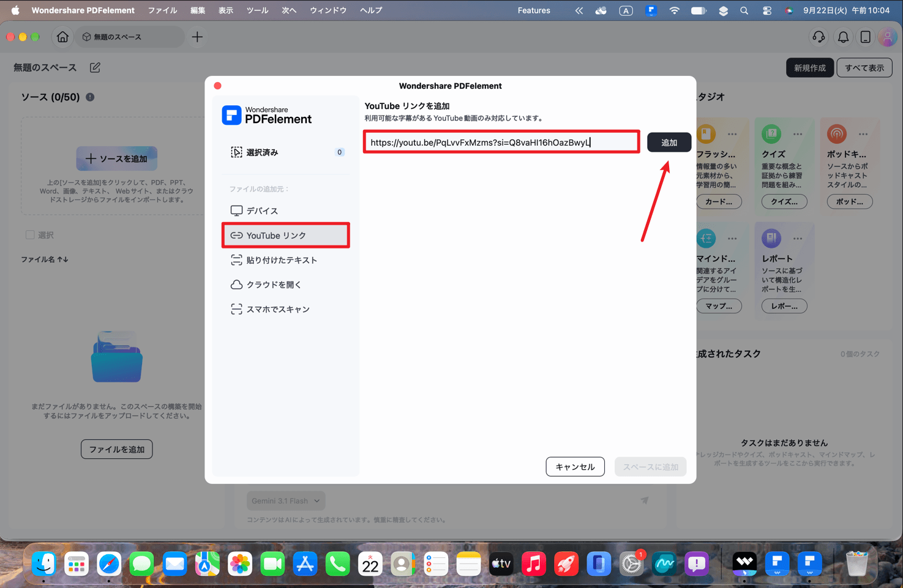
Task: Open the フラッシュカード card more menu
Action: 732,134
